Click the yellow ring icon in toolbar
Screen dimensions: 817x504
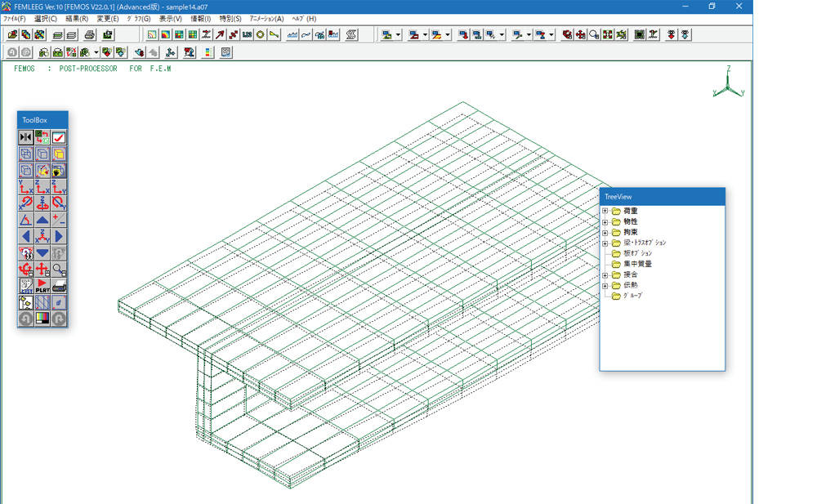[260, 35]
